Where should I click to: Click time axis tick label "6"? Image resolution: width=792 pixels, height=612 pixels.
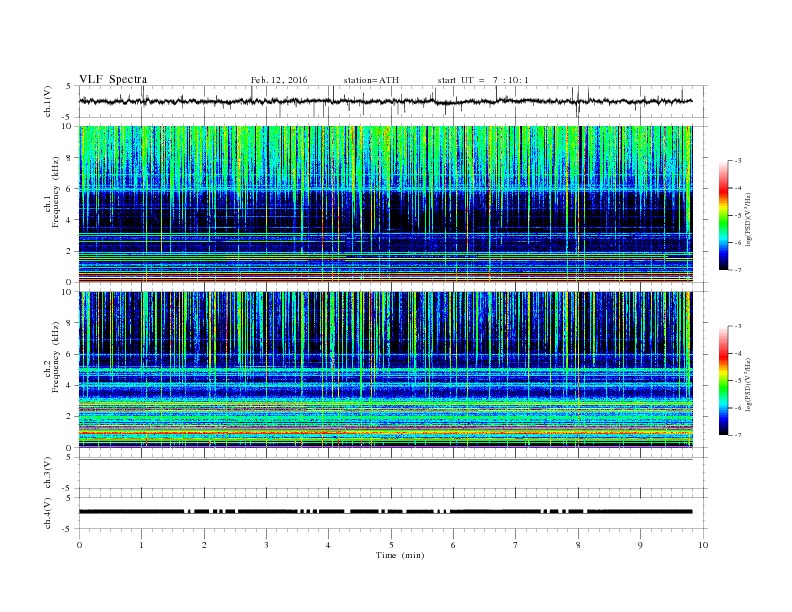453,545
